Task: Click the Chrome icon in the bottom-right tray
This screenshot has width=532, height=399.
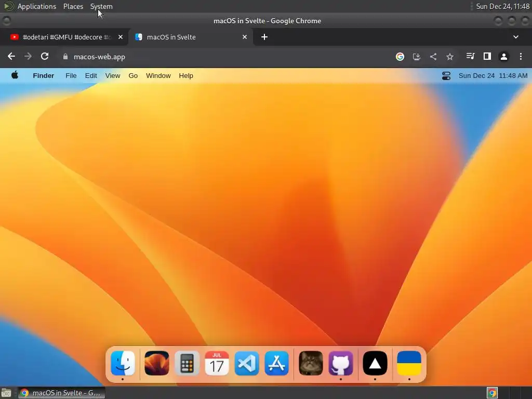Action: click(x=492, y=393)
